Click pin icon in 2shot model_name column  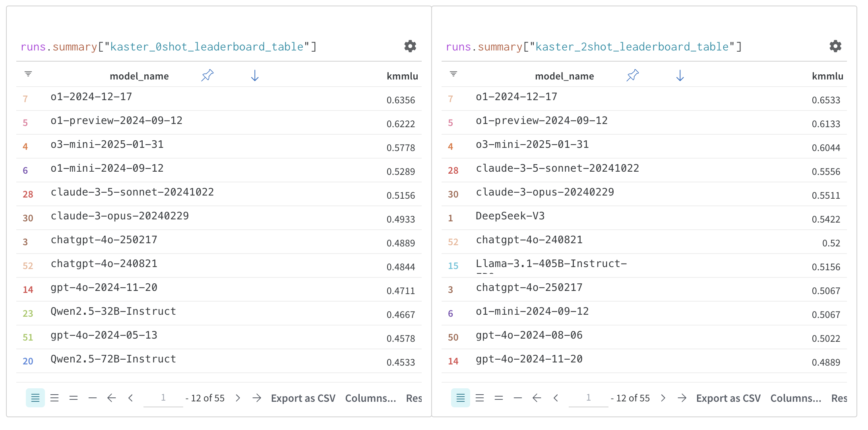point(633,75)
